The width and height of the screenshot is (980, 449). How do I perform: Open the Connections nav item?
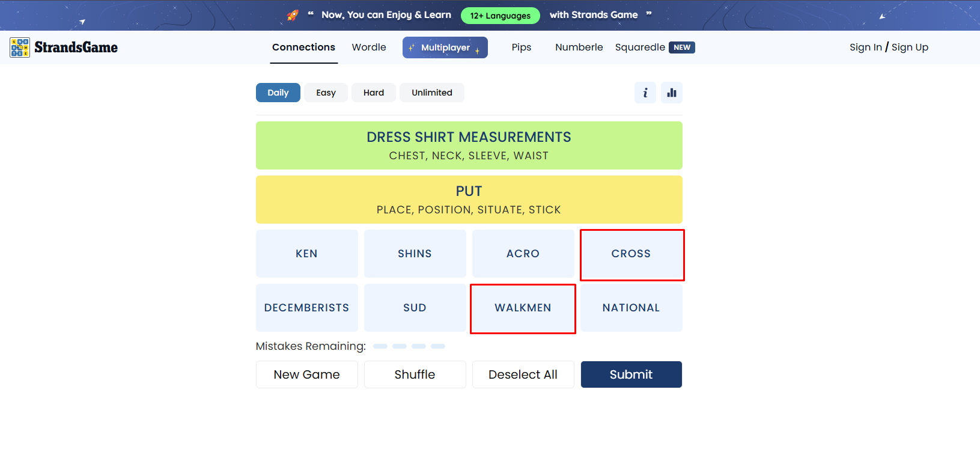303,47
